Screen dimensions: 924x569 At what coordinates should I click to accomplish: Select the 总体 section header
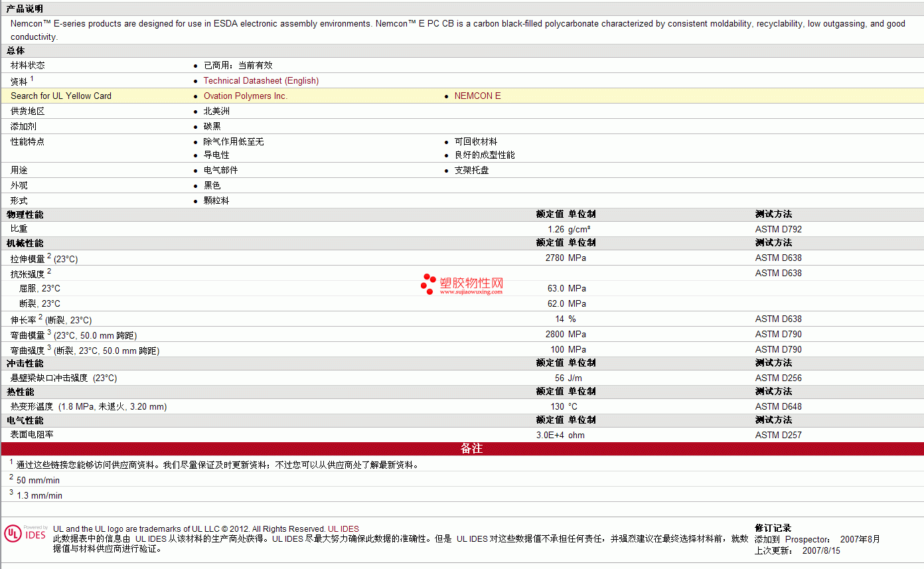16,50
